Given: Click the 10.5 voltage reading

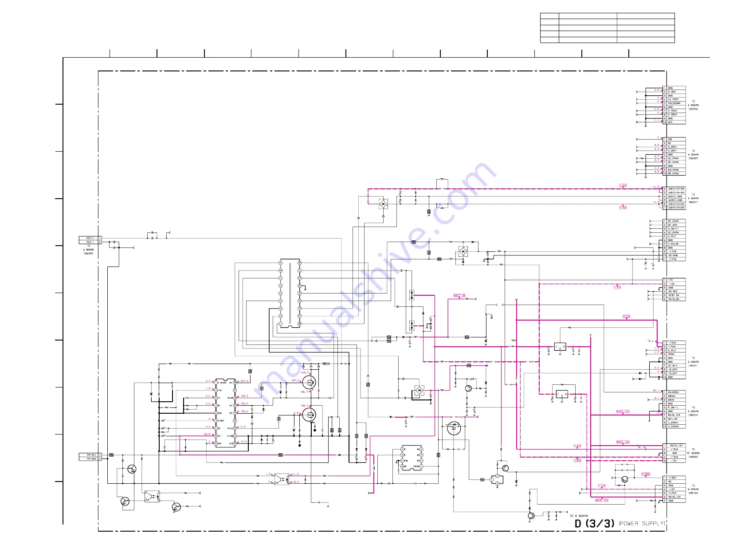Looking at the screenshot, I should 243,442.
